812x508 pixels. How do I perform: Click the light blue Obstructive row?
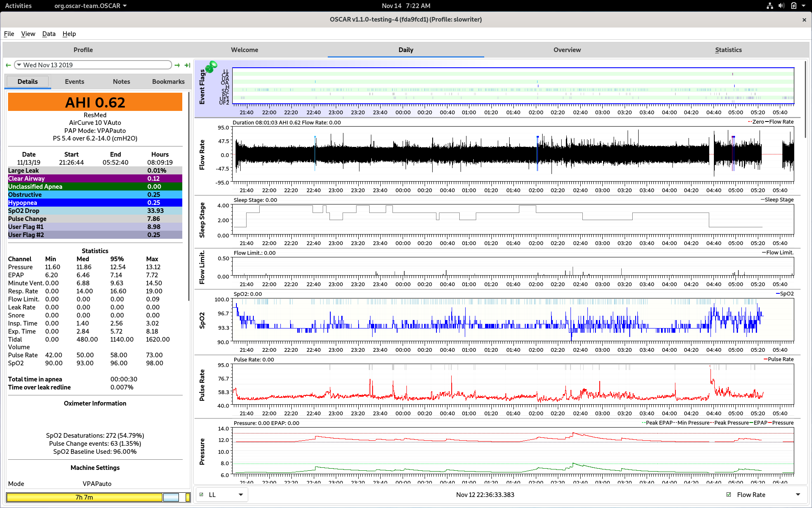[x=95, y=195]
